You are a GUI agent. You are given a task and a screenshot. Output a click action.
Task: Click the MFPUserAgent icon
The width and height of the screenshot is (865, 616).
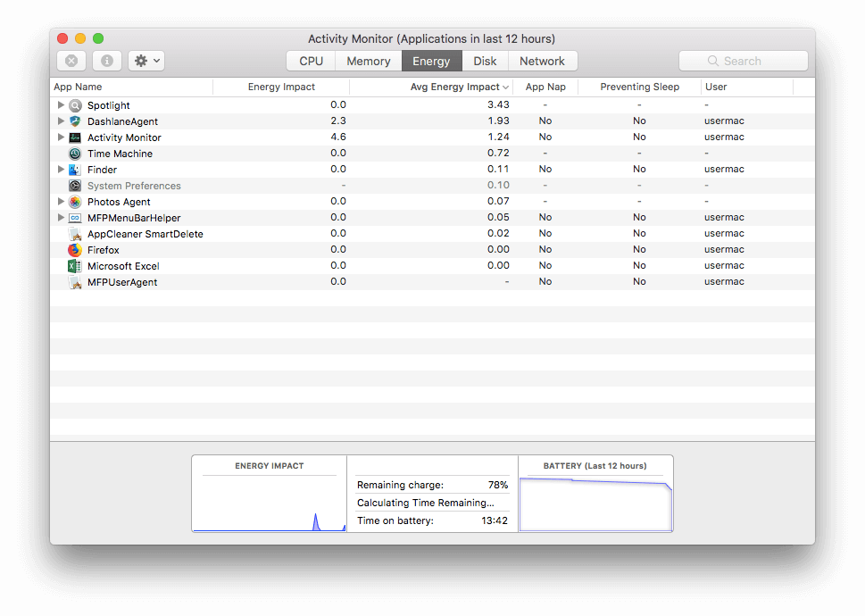[x=75, y=282]
